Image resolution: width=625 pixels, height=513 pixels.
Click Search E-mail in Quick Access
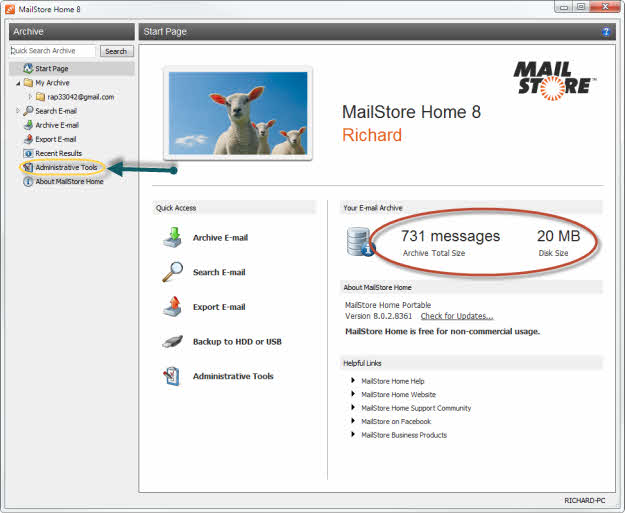[219, 272]
